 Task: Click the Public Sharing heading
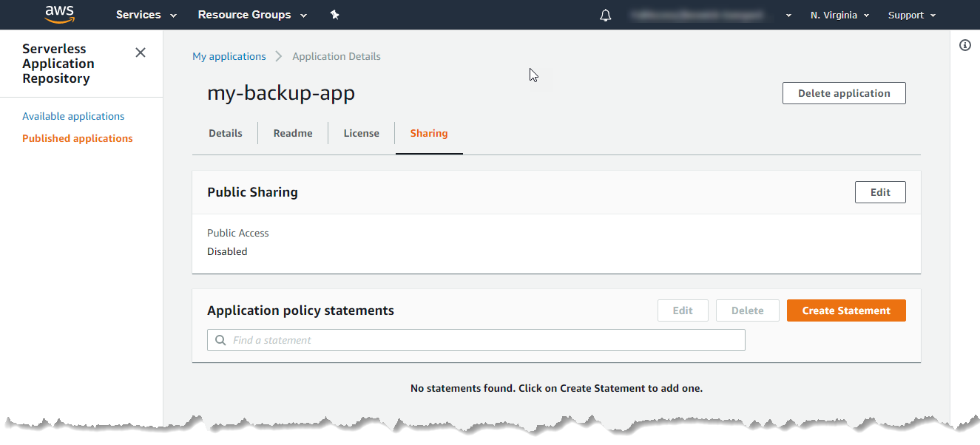pos(252,192)
